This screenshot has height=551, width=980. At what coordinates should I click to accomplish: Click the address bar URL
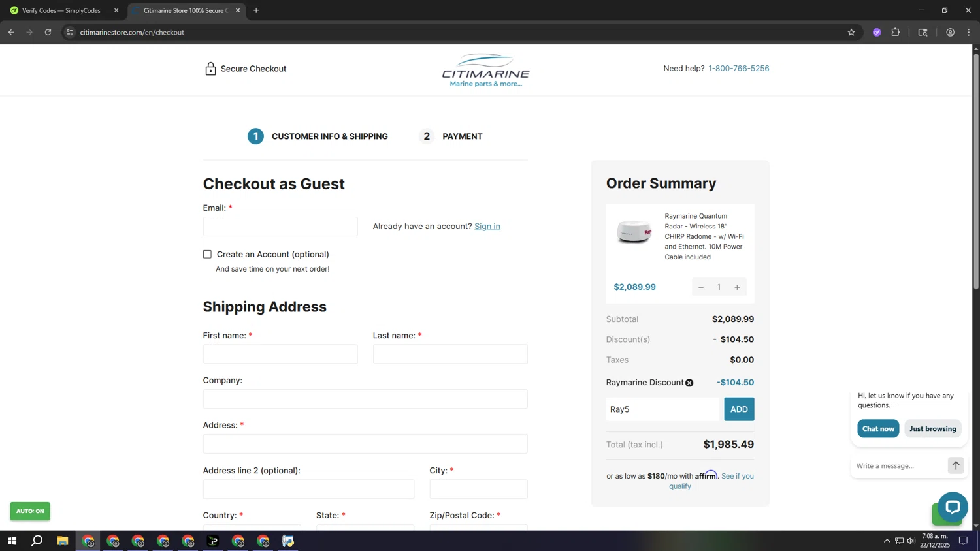tap(132, 32)
